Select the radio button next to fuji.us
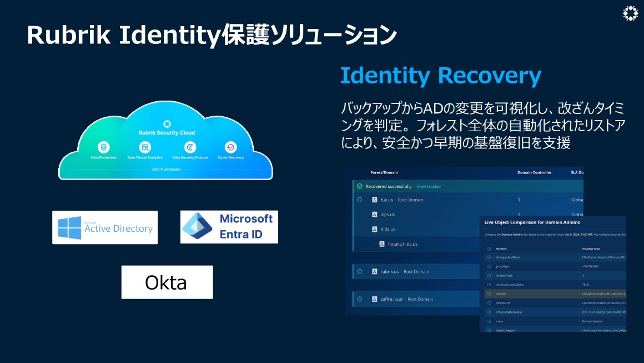The height and width of the screenshot is (363, 644). 359,200
